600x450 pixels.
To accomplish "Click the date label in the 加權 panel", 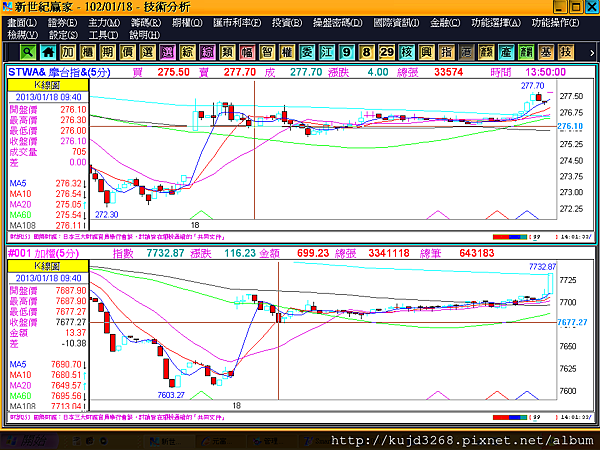I will pos(48,278).
